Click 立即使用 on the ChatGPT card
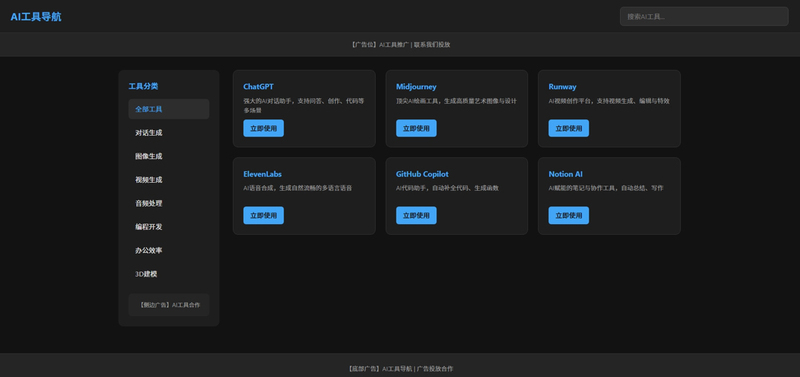800x377 pixels. [x=263, y=129]
